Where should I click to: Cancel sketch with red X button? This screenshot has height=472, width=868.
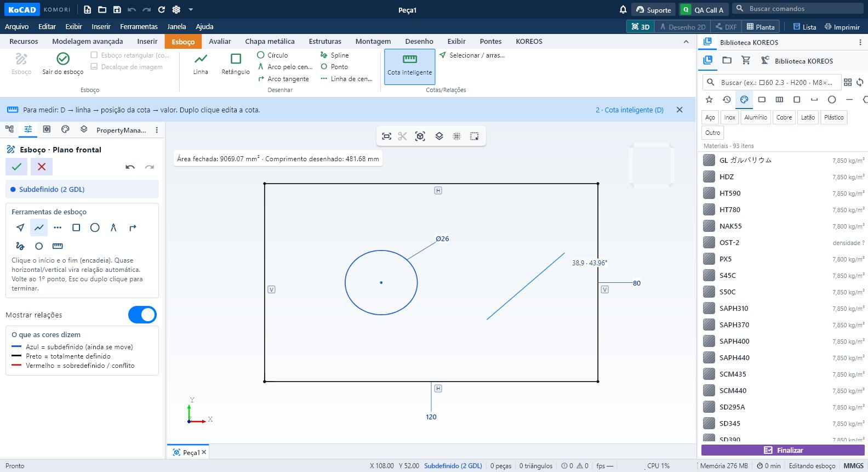[x=42, y=167]
